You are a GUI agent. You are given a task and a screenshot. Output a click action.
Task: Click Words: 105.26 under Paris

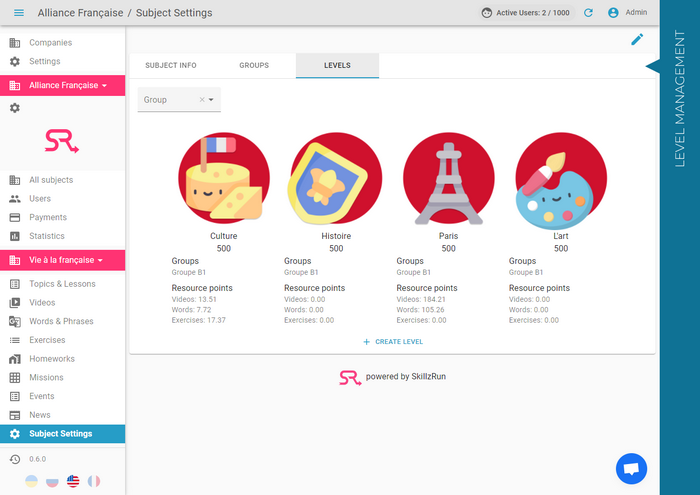point(421,310)
